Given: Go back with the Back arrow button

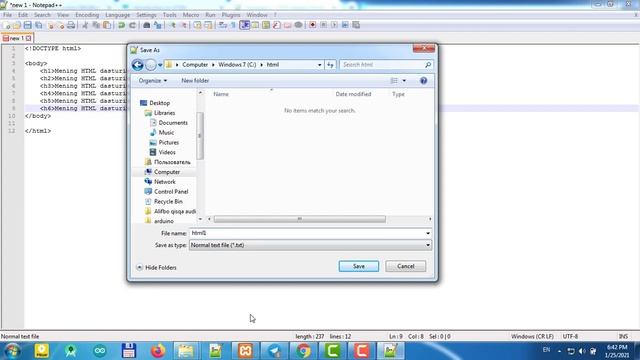Looking at the screenshot, I should (x=138, y=65).
